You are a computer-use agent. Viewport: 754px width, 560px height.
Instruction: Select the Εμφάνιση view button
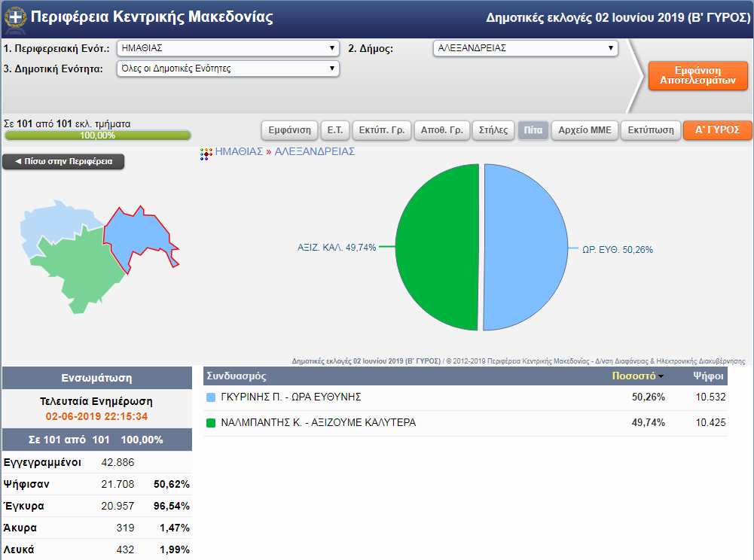[x=289, y=130]
